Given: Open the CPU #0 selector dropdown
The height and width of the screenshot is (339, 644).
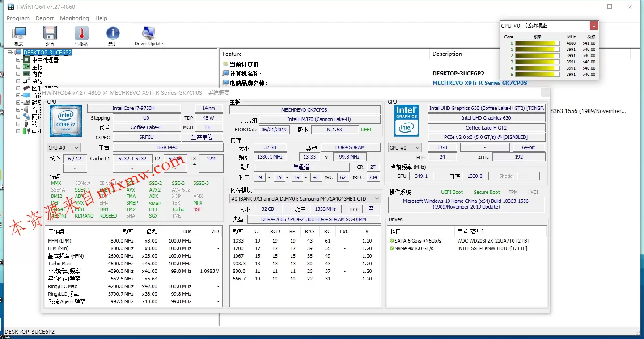Looking at the screenshot, I should coord(64,147).
